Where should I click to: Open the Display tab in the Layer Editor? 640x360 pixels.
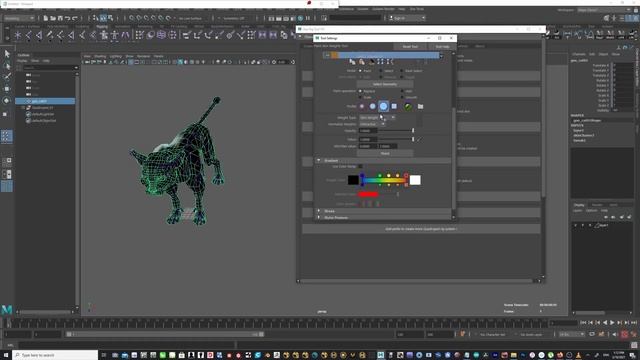(579, 205)
